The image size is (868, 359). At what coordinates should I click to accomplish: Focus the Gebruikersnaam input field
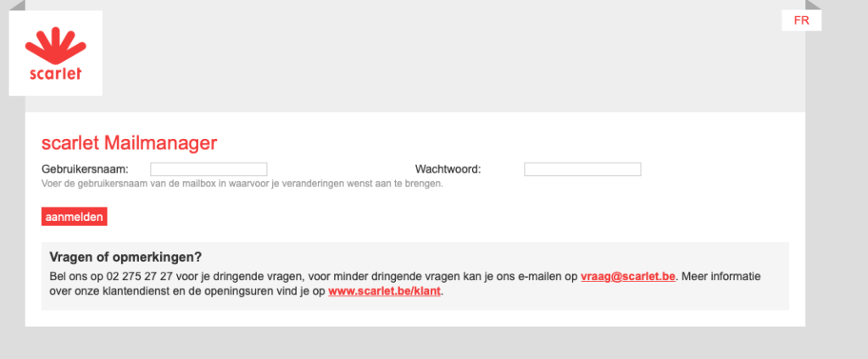pyautogui.click(x=209, y=169)
